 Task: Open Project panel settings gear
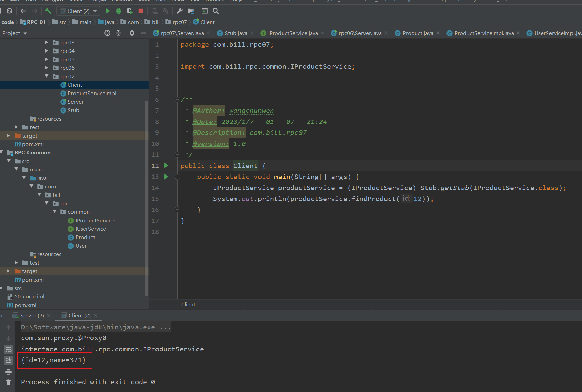click(x=132, y=33)
